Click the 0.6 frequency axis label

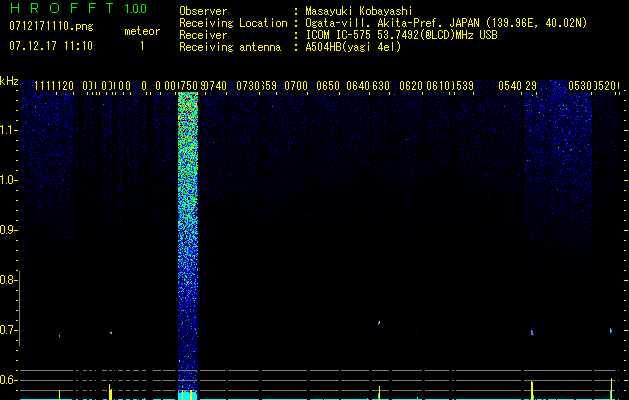(x=8, y=380)
